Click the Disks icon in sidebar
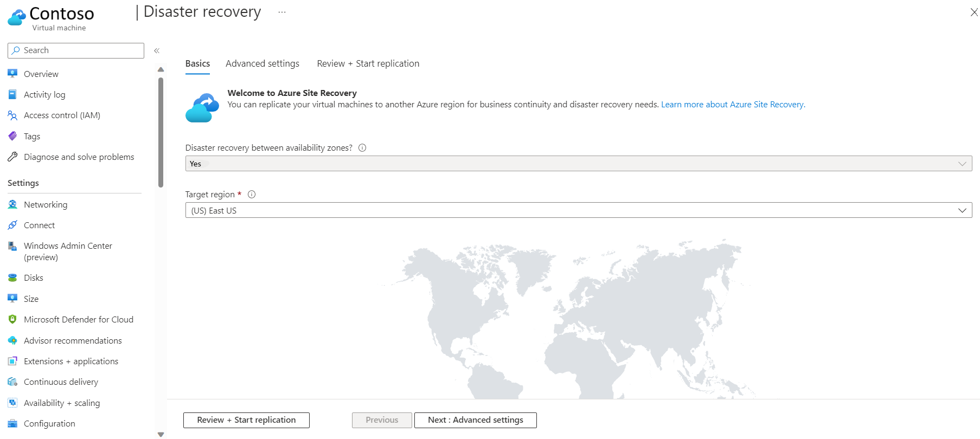 12,277
